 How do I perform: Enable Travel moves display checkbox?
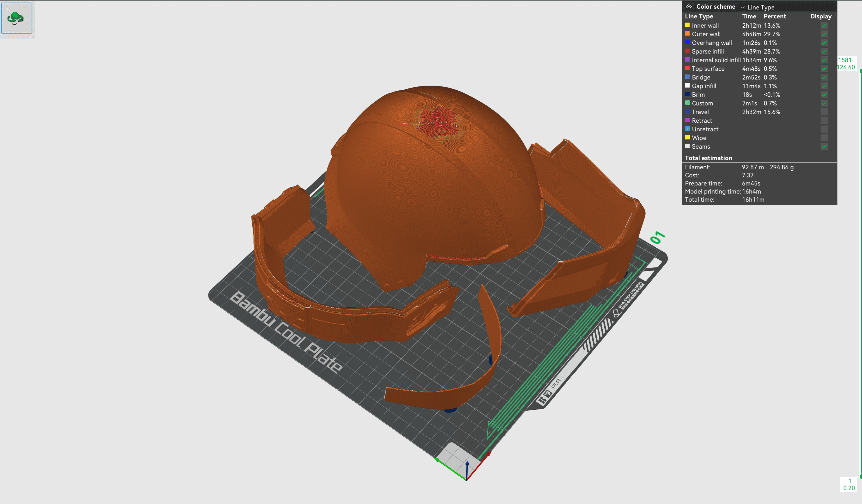point(824,112)
